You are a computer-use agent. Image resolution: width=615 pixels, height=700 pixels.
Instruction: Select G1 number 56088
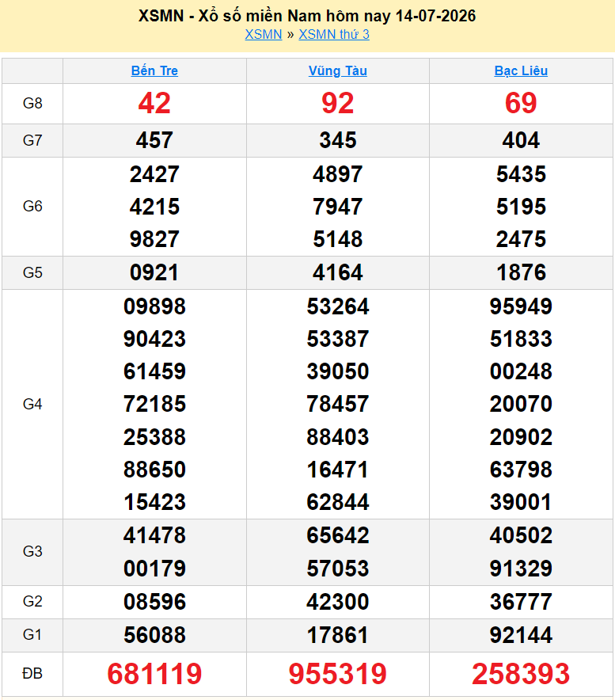[154, 635]
